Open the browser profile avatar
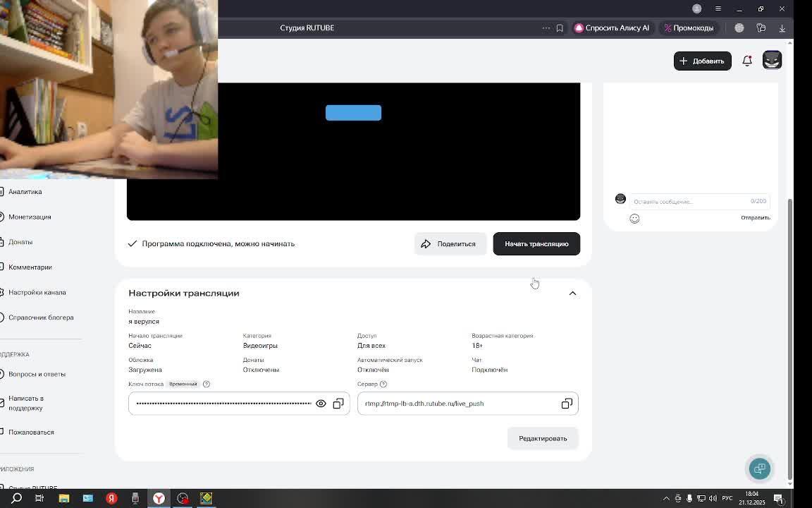812x508 pixels. point(696,8)
